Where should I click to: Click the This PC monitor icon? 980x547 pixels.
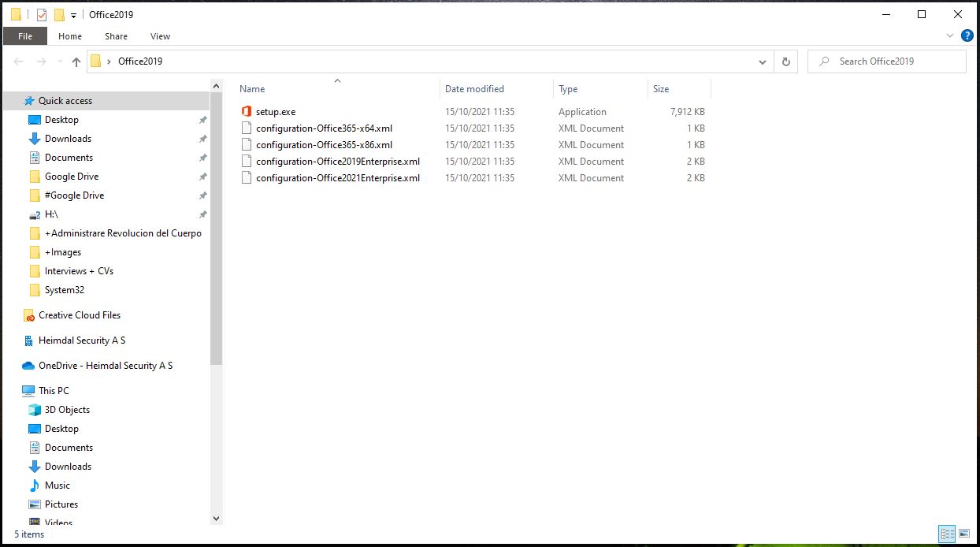point(28,391)
